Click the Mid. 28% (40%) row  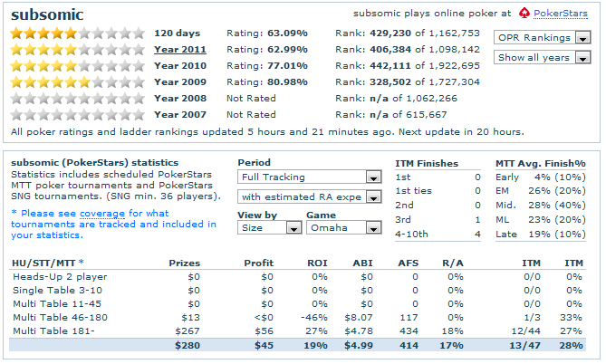541,206
